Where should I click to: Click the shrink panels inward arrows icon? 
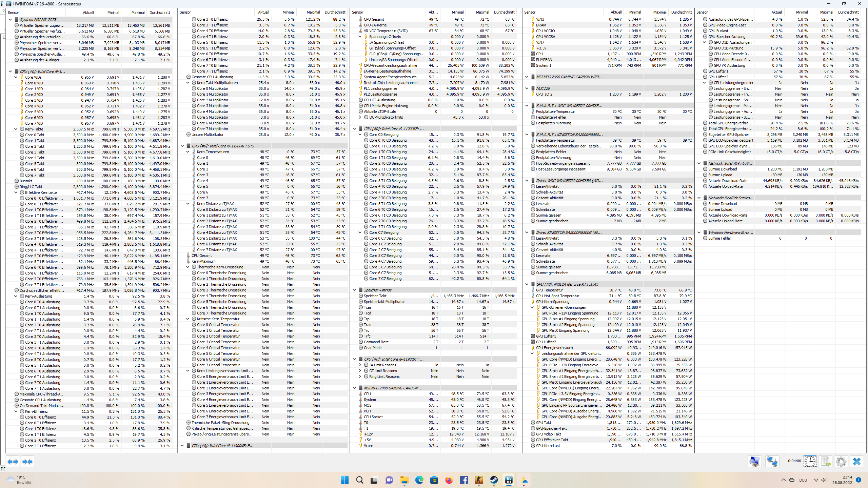(x=27, y=462)
